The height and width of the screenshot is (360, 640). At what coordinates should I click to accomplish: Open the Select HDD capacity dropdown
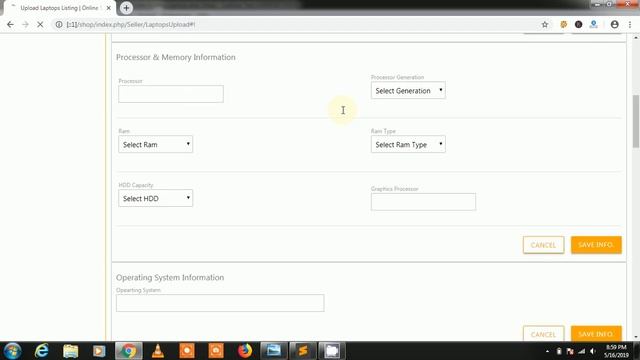click(156, 198)
